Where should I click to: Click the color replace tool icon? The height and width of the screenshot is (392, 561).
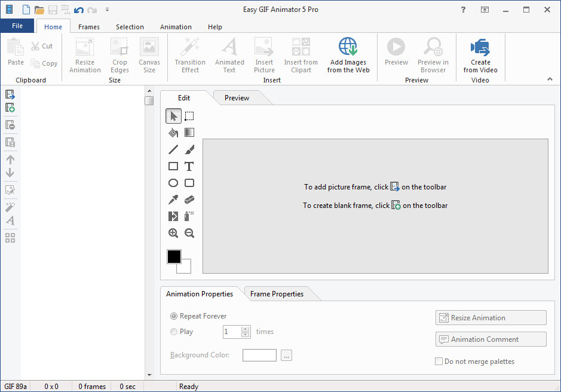click(x=173, y=216)
